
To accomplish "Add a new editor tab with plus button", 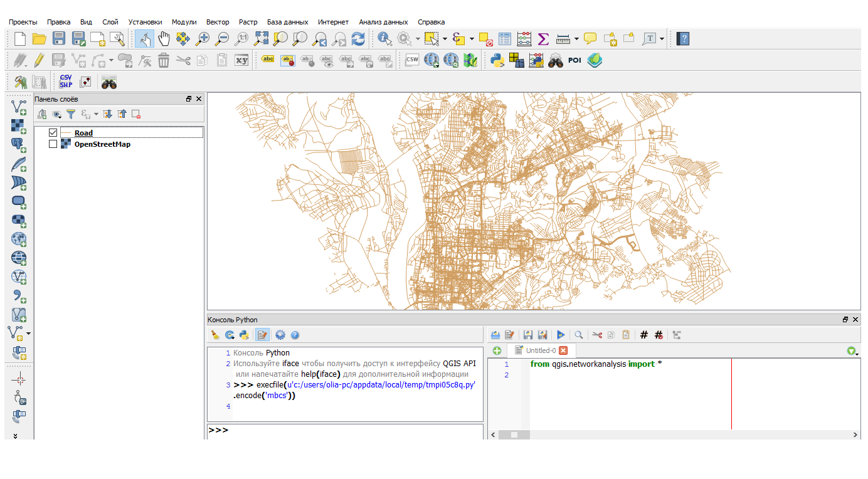I will (x=497, y=350).
